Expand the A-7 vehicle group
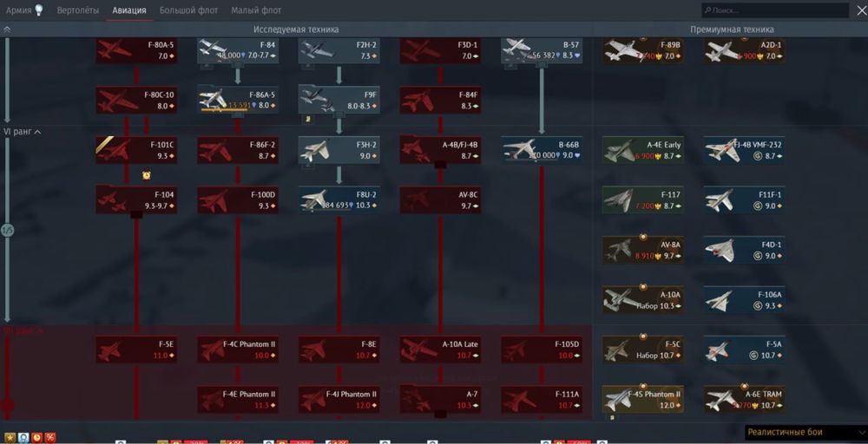 [x=441, y=400]
